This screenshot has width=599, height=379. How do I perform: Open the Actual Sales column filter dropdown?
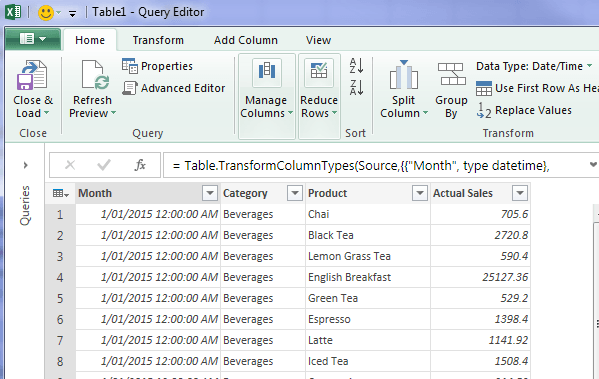tap(520, 193)
